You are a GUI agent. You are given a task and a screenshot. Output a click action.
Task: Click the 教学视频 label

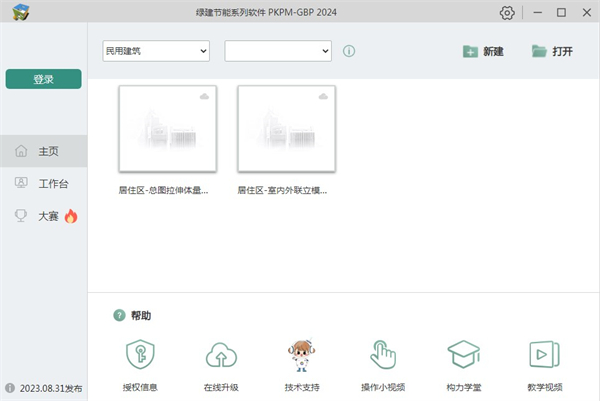point(545,387)
